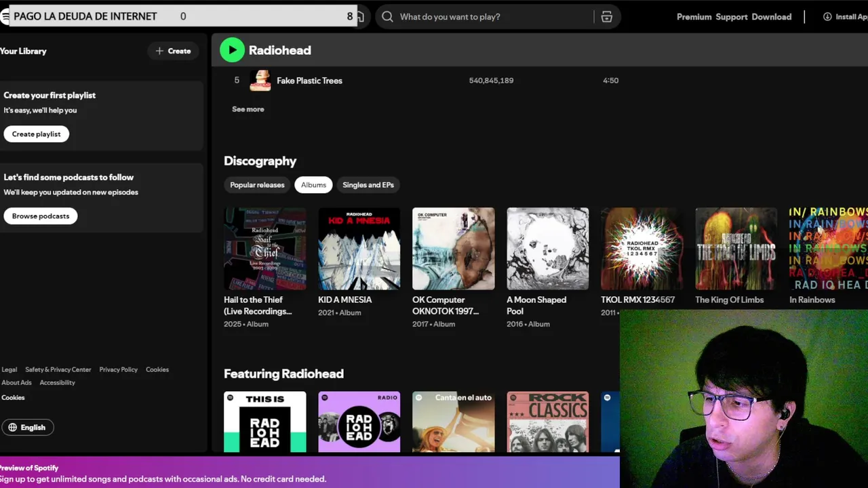Click the KID A MNESIA title text

pyautogui.click(x=345, y=300)
